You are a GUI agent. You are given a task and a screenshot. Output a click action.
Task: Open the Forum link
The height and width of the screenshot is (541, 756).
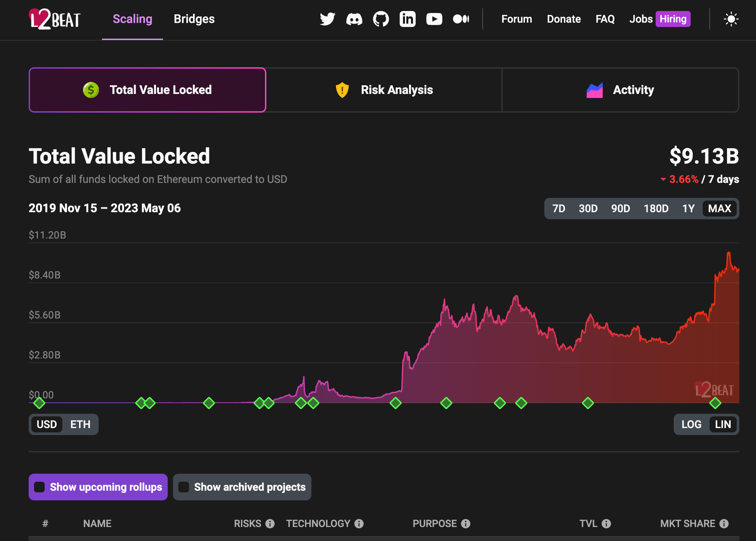click(x=517, y=19)
